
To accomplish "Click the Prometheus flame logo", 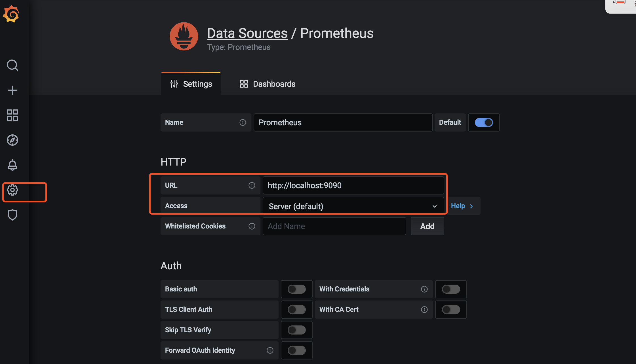I will [184, 36].
